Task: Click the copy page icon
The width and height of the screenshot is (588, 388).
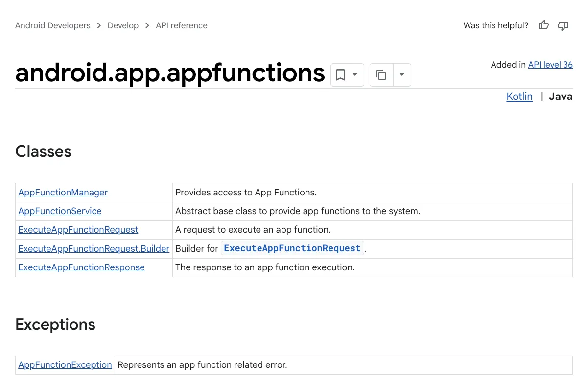Action: [381, 75]
